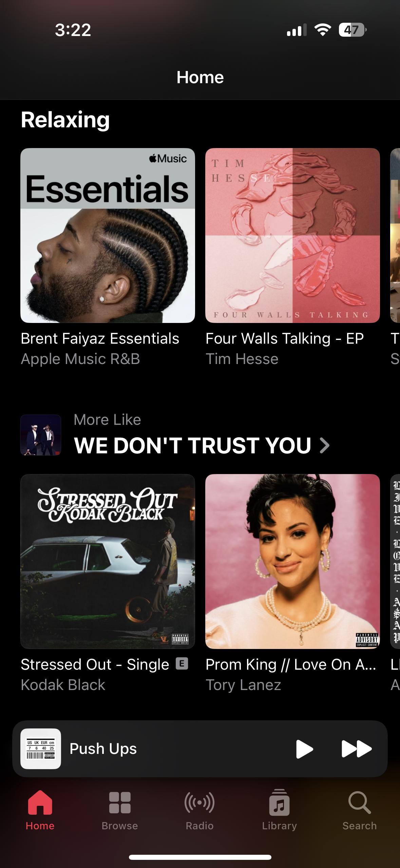
Task: Open Brent Faiyaz Essentials playlist cover
Action: 108,235
